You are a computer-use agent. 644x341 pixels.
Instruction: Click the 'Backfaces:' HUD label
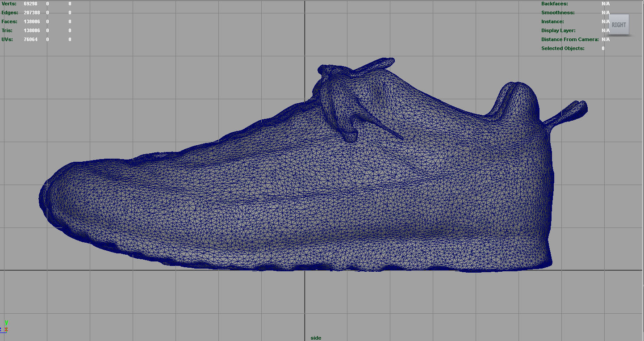pos(555,4)
